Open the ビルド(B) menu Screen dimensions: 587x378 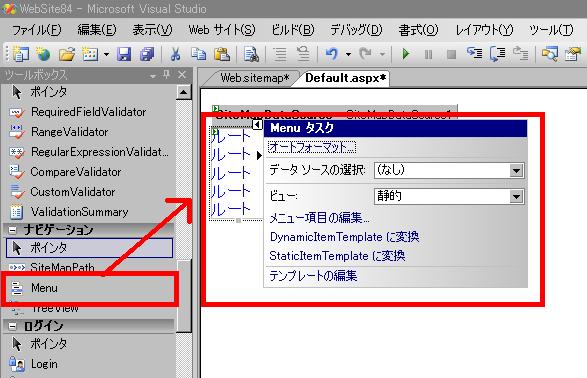[x=292, y=30]
